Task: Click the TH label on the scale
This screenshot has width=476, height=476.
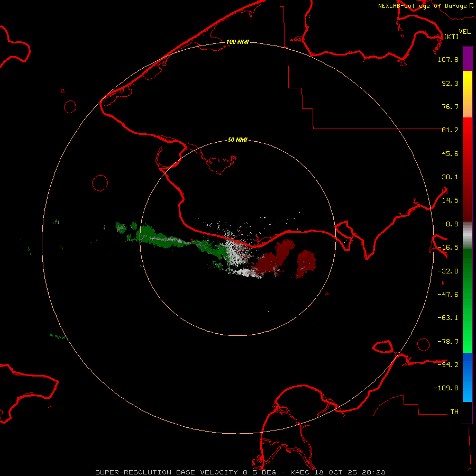Action: 454,412
